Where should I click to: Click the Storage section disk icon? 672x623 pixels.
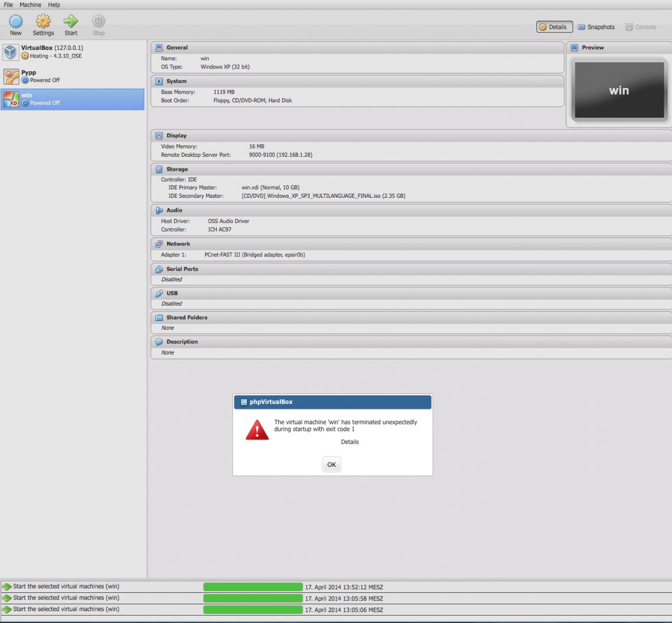[x=159, y=169]
